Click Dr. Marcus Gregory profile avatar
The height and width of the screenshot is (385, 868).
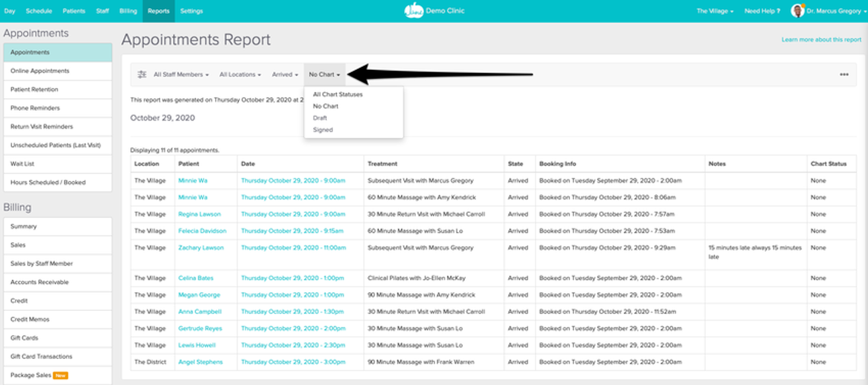point(797,11)
